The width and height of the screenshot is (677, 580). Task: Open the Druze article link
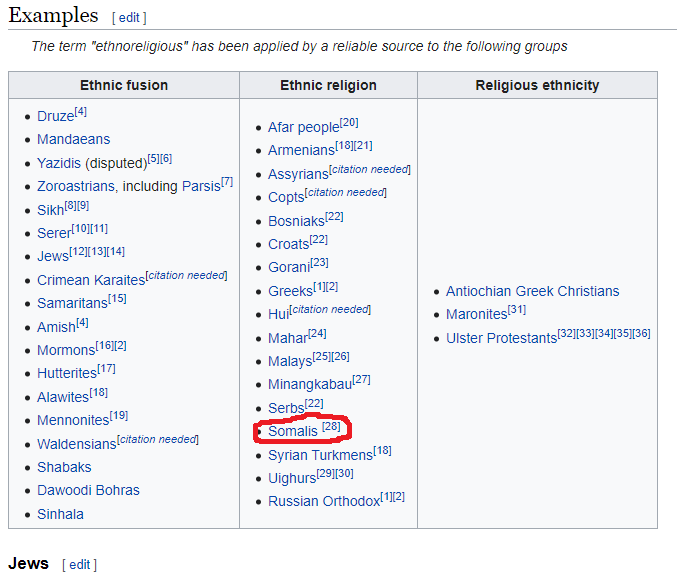[x=55, y=117]
